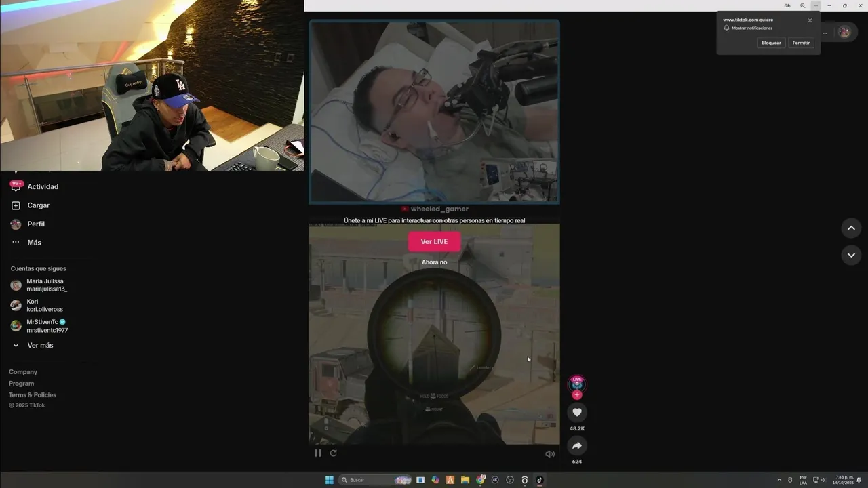The height and width of the screenshot is (488, 868).
Task: Click the 48.2K likes count
Action: 577,428
